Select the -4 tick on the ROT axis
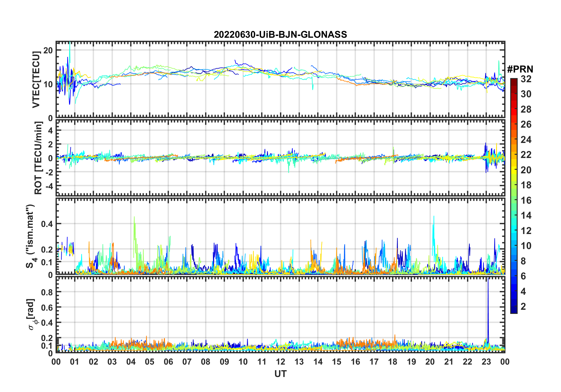Viewport: 561px width, 392px height. pyautogui.click(x=49, y=186)
